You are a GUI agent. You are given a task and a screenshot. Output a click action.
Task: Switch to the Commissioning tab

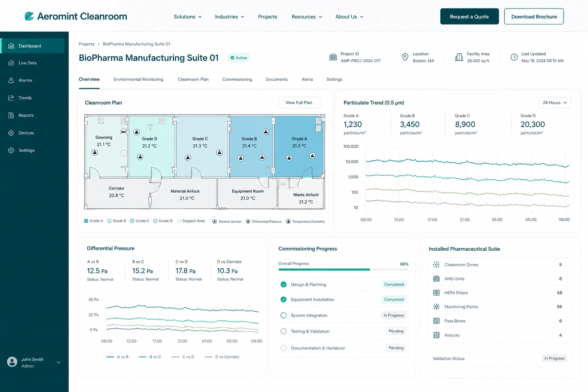[x=237, y=79]
